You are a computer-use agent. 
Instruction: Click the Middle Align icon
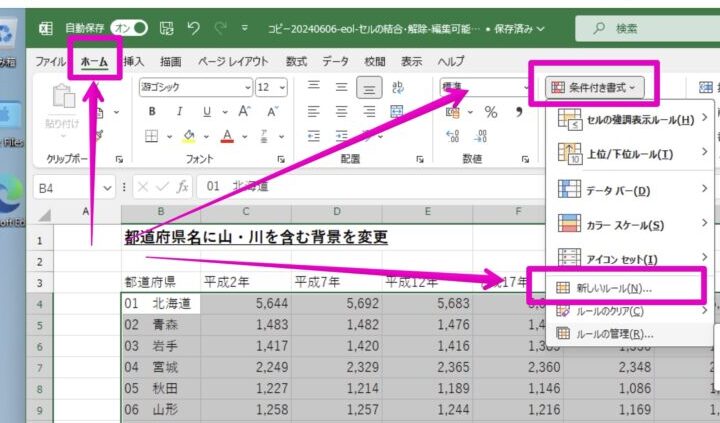coord(341,87)
